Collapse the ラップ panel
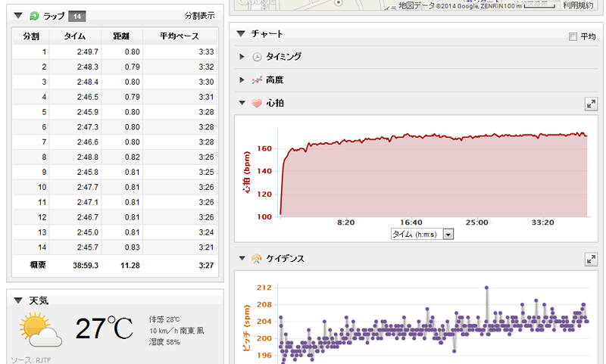 [18, 15]
